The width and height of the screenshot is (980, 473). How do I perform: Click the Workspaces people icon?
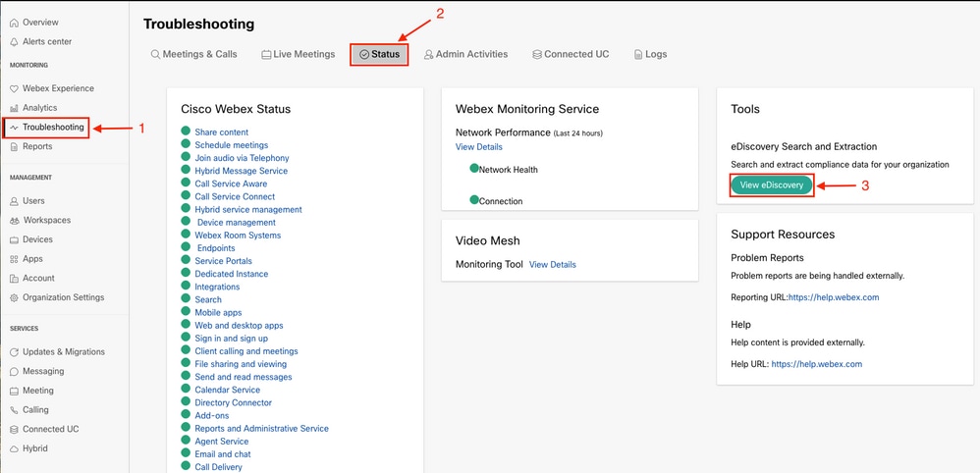[15, 221]
